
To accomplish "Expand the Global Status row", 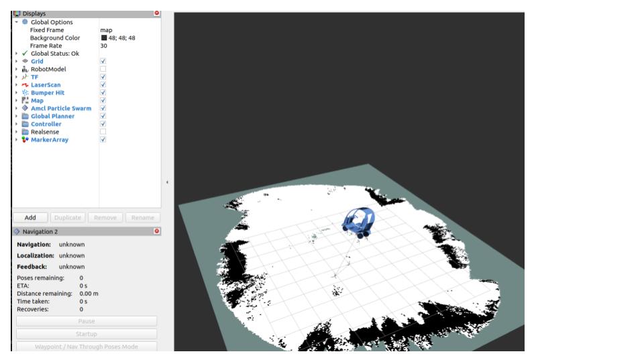I will [x=16, y=54].
